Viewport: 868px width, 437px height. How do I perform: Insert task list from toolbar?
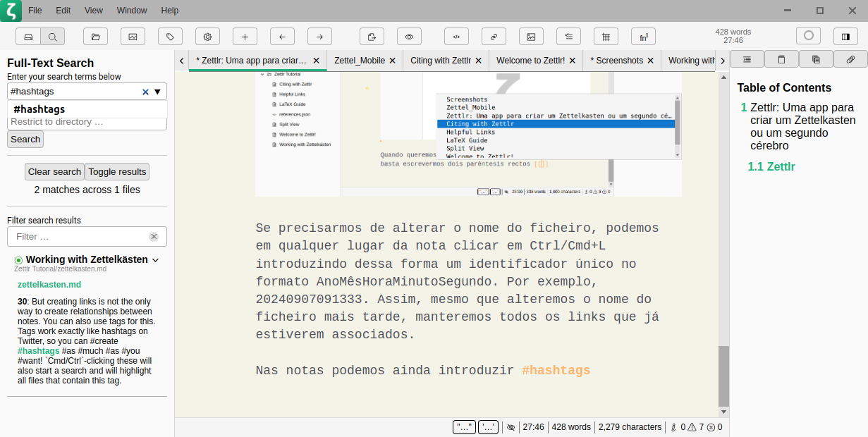point(568,36)
